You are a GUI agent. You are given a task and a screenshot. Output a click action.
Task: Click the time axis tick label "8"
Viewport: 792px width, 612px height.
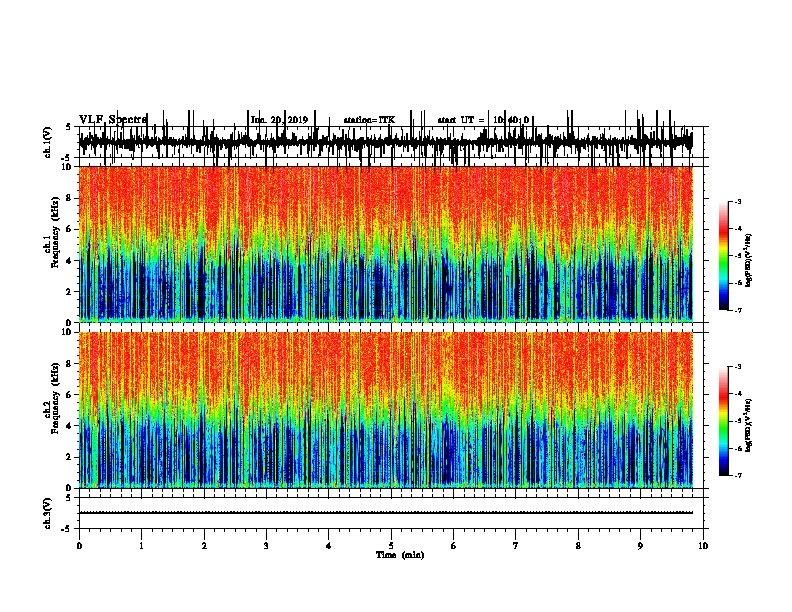(x=578, y=546)
